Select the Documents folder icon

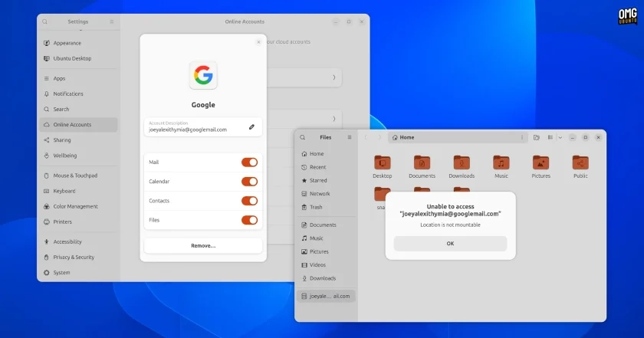[x=422, y=162]
